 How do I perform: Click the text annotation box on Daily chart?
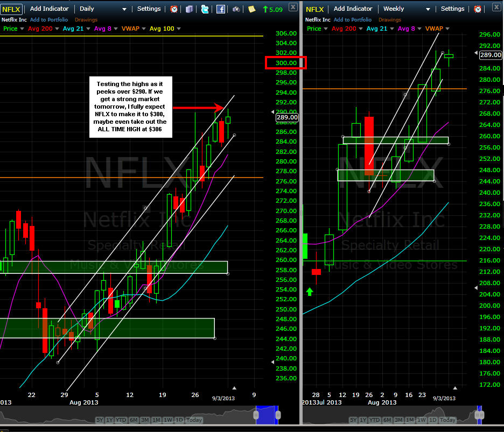131,107
